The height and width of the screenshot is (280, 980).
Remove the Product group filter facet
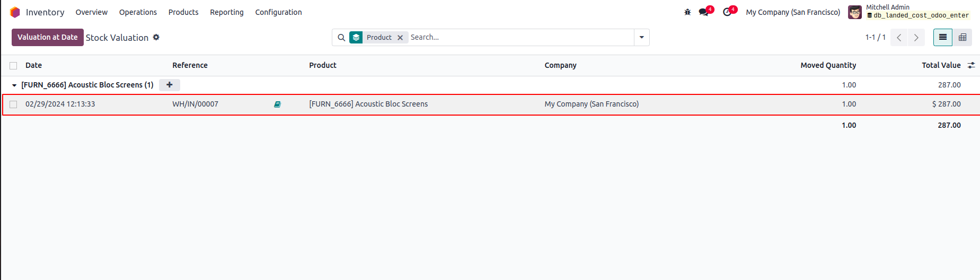[x=400, y=38]
